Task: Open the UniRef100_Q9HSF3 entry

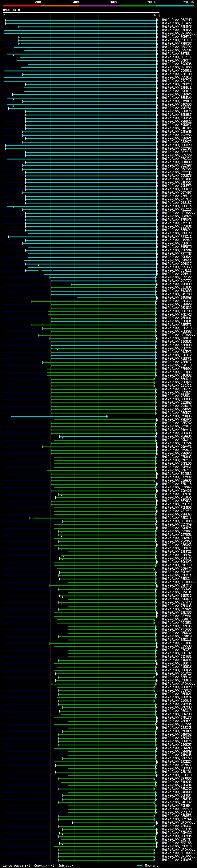Action: pos(176,586)
